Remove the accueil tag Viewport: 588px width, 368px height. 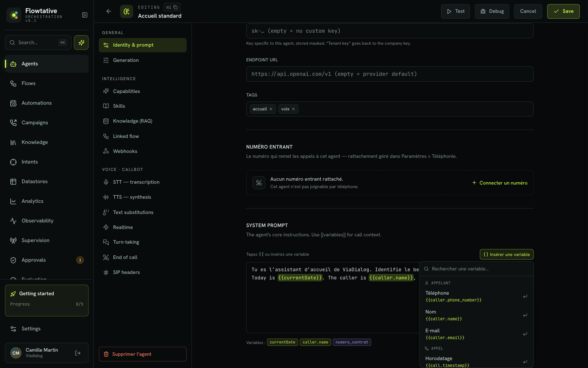pyautogui.click(x=271, y=109)
